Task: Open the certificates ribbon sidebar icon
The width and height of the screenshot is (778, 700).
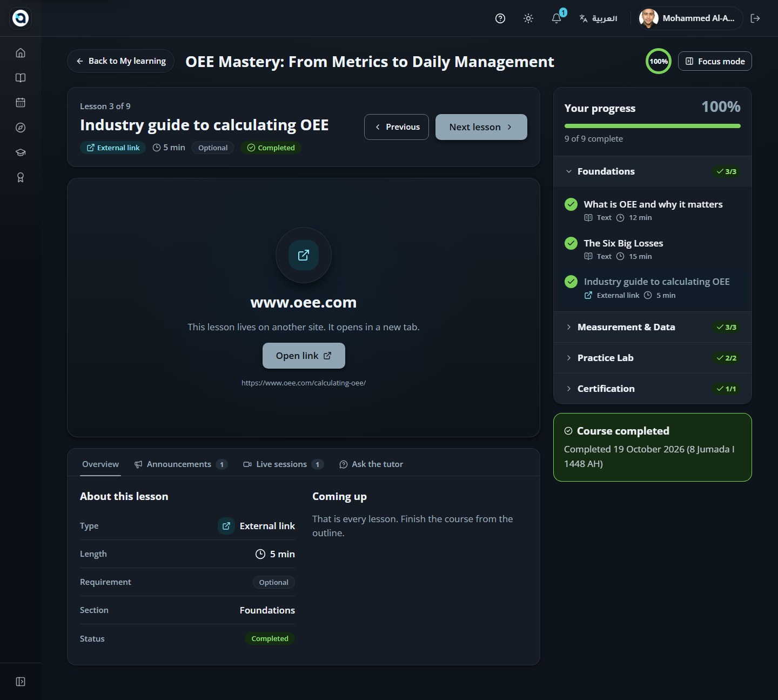Action: (21, 177)
